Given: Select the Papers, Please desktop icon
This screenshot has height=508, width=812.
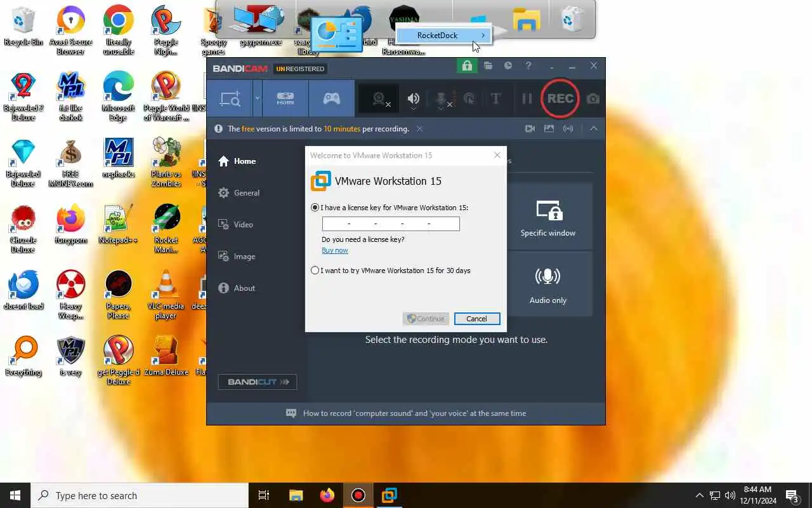Looking at the screenshot, I should pyautogui.click(x=118, y=294).
